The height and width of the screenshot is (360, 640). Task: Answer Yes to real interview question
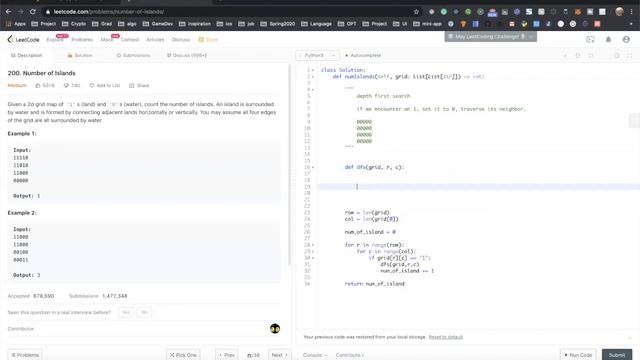[x=126, y=312]
